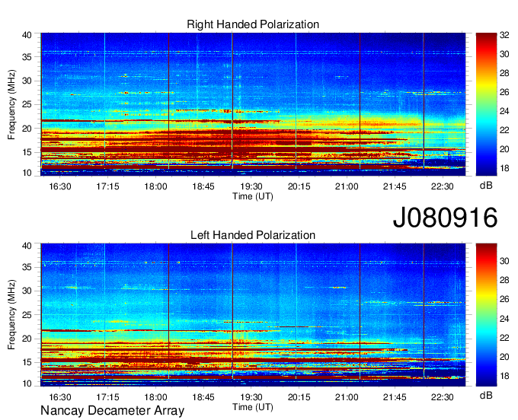Screen dimensions: 518x420
Task: Click the 24 value on upper colorbar
Action: [504, 112]
